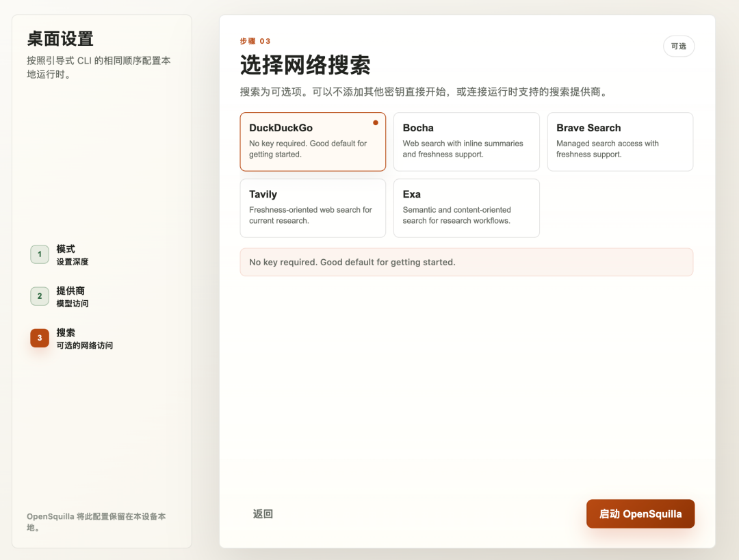Click the 'Web search with inline summaries' description
Viewport: 739px width, 560px height.
point(463,149)
